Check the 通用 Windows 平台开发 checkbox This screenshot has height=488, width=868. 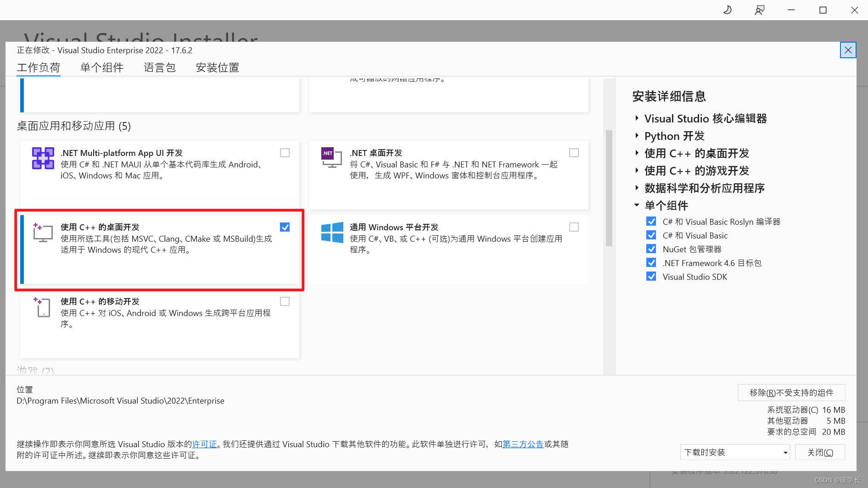[x=574, y=227]
